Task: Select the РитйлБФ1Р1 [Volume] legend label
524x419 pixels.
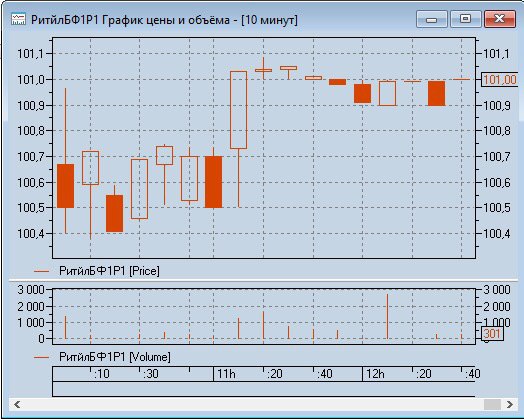Action: (115, 357)
